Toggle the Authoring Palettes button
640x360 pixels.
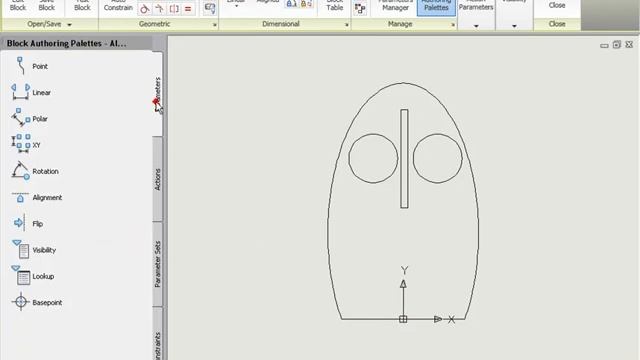pyautogui.click(x=436, y=7)
